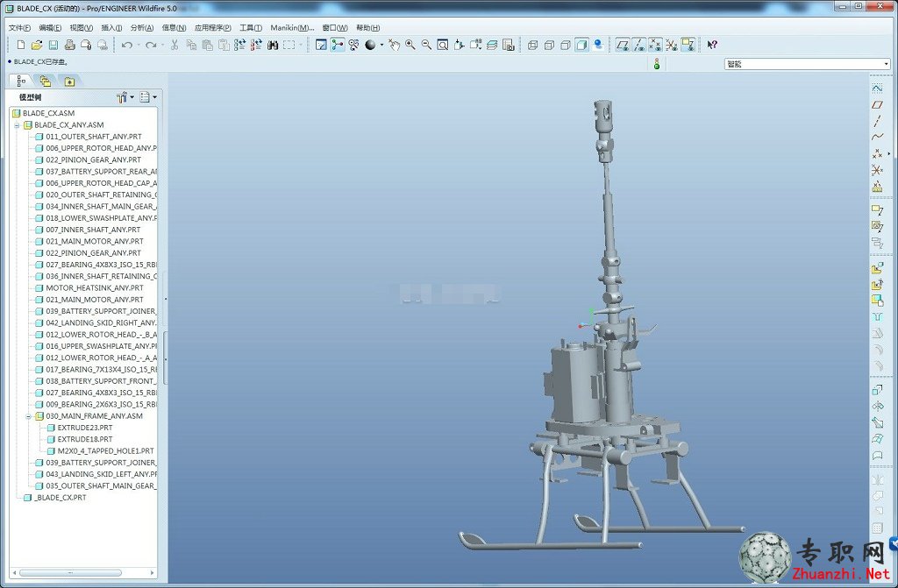Create a new file with the blank page icon

[x=21, y=45]
